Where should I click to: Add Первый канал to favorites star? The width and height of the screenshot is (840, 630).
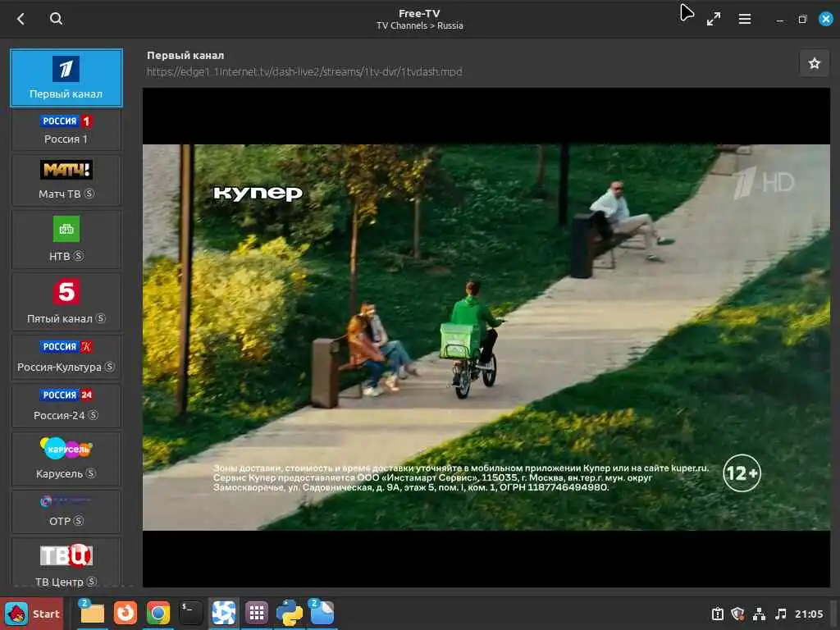[x=815, y=63]
